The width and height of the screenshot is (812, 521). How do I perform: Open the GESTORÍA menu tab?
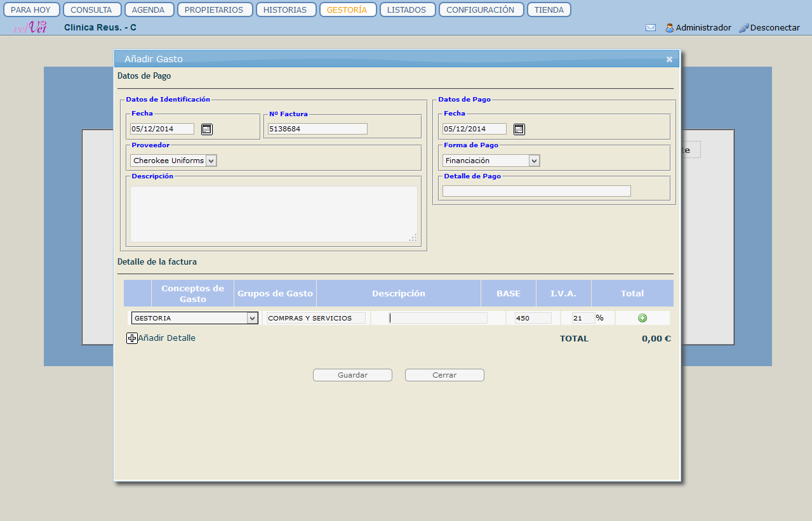tap(347, 10)
